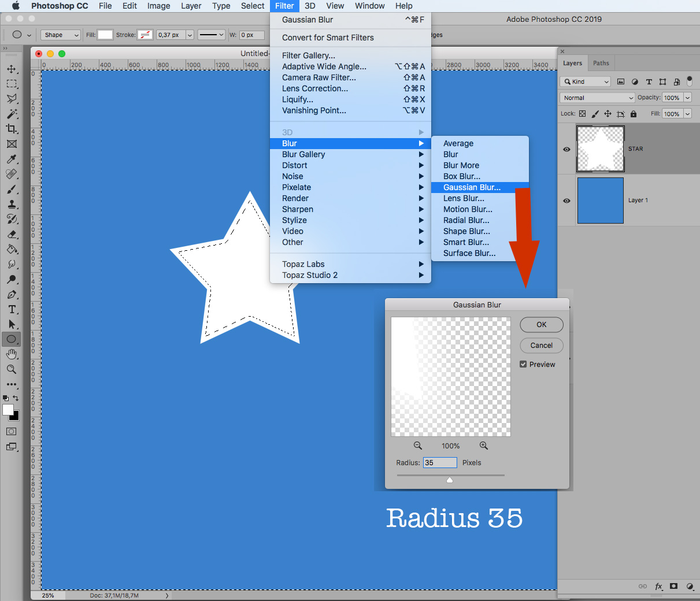Toggle the Preview checkbox

coord(523,364)
